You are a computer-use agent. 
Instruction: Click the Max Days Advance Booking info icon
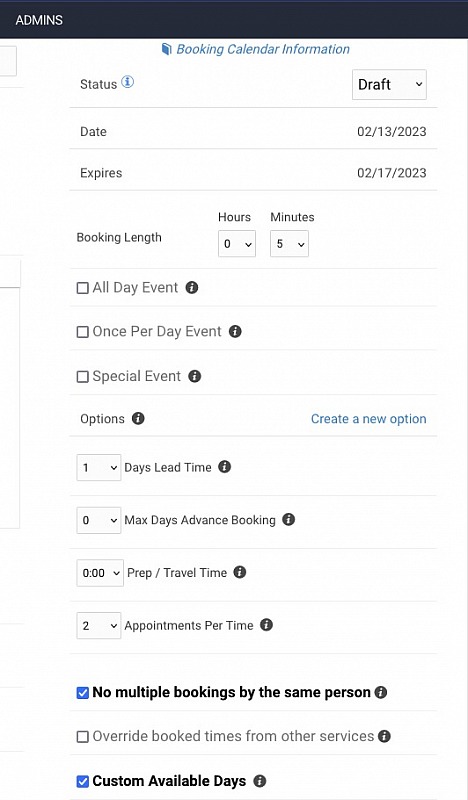(x=289, y=519)
